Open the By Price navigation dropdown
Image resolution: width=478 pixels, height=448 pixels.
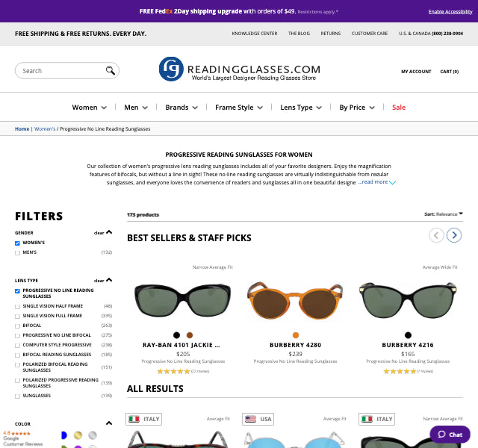[x=357, y=108]
